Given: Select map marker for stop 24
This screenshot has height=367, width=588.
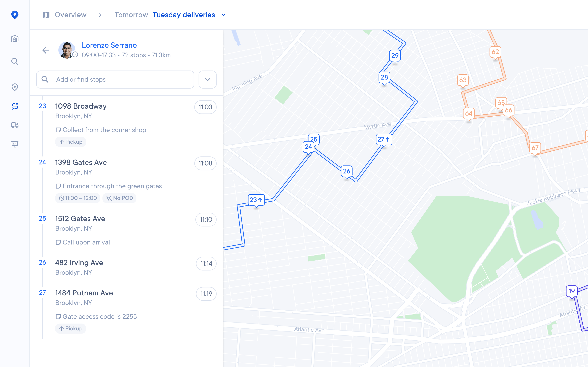Looking at the screenshot, I should (308, 147).
